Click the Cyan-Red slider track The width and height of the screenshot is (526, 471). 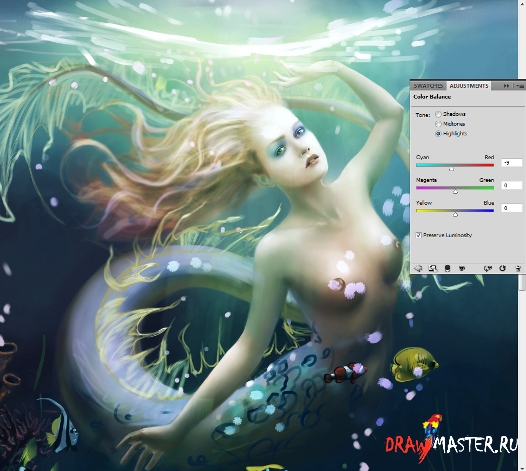pyautogui.click(x=455, y=165)
